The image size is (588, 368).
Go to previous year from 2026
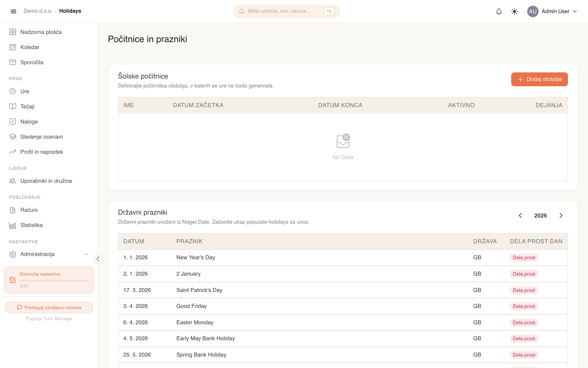tap(520, 216)
